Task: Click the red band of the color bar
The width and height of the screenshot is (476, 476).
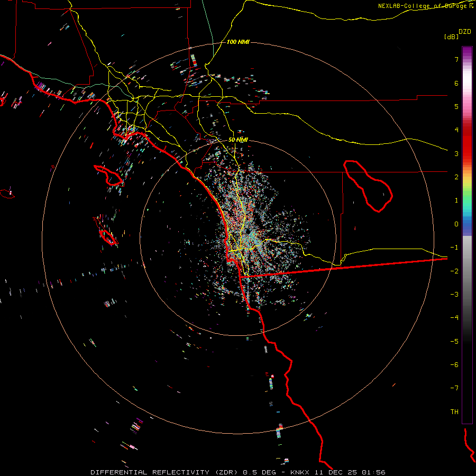Action: (467, 143)
